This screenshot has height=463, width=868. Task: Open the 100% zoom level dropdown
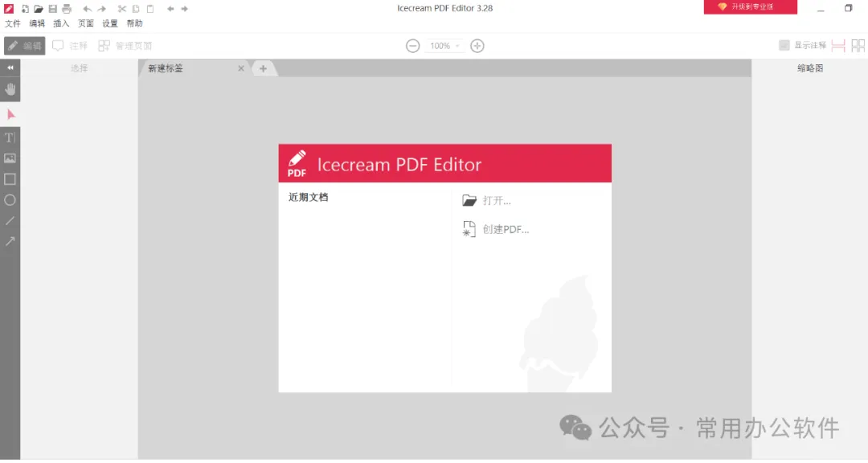pyautogui.click(x=444, y=46)
